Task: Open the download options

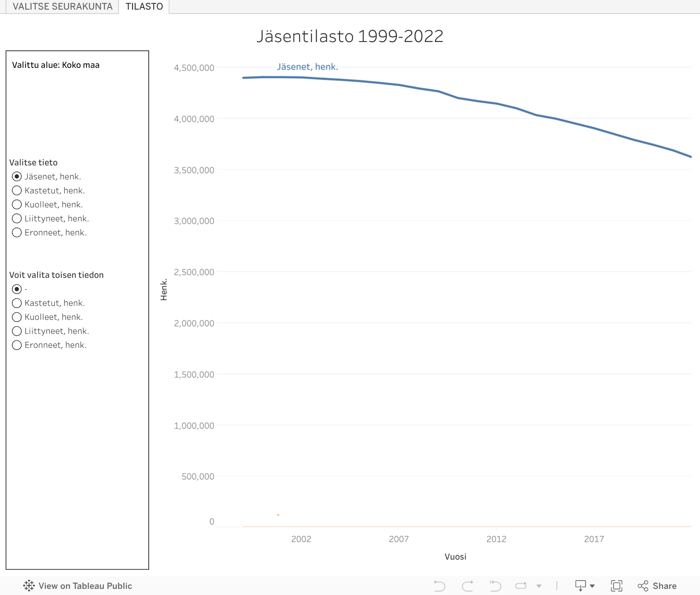Action: [x=580, y=585]
